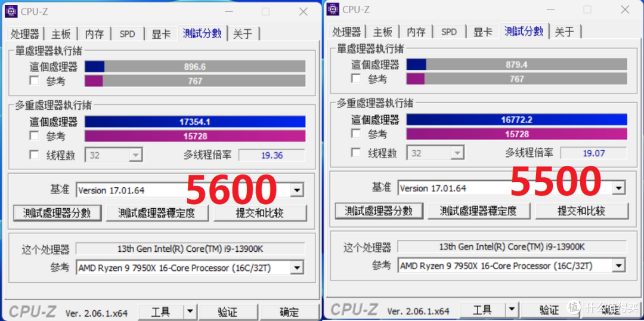Screen dimensions: 644x321
Task: Tick multi-thread 參考 checkbox in left window
Action: tap(34, 135)
